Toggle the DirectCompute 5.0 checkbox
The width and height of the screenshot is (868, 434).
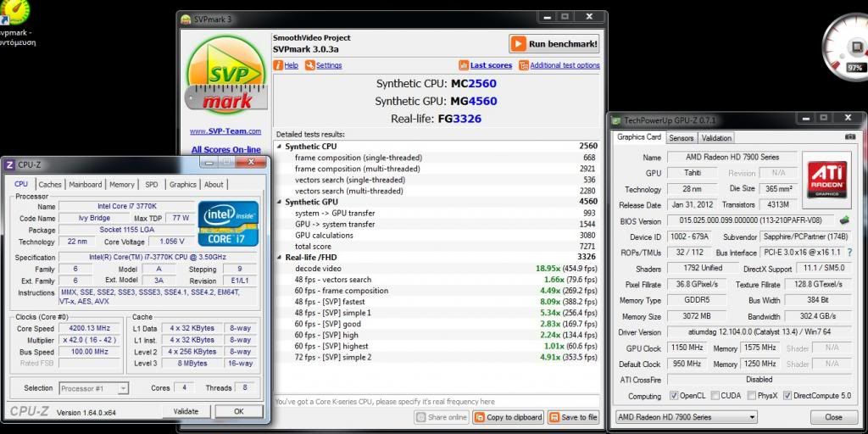[x=787, y=395]
